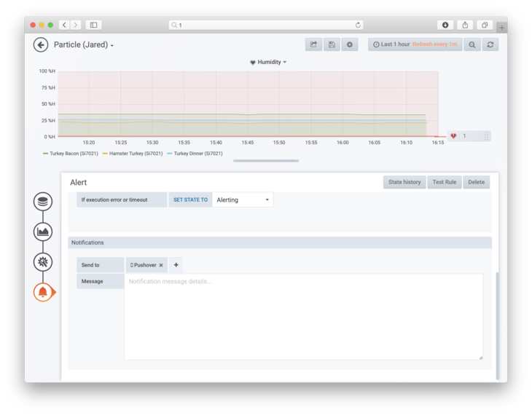Screen dimensions: 532x415
Task: Open the chart Visualization tab icon
Action: (x=43, y=232)
